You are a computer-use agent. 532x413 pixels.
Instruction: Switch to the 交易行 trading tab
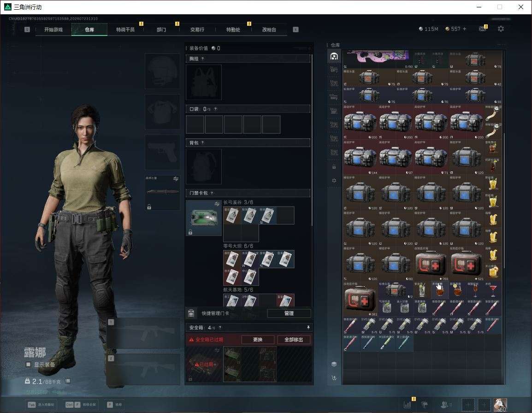pyautogui.click(x=197, y=29)
